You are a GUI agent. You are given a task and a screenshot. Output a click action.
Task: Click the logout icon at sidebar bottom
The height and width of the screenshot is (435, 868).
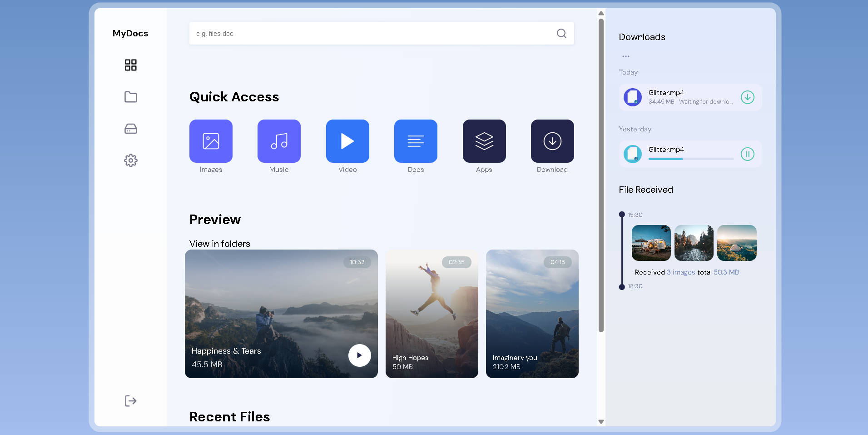(x=131, y=400)
